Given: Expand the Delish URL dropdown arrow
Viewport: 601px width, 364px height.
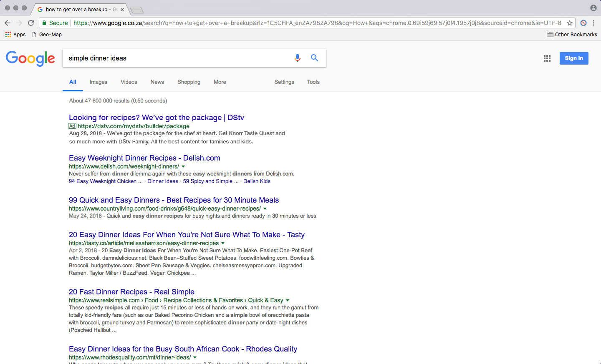Looking at the screenshot, I should pos(183,166).
